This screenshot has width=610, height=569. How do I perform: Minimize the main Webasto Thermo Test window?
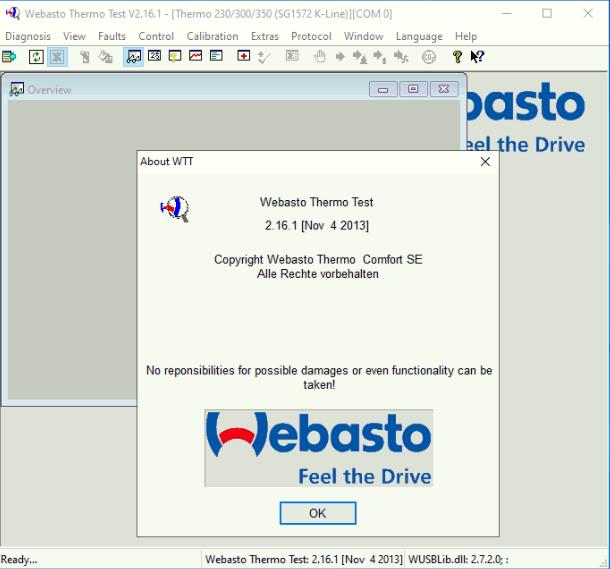[507, 14]
